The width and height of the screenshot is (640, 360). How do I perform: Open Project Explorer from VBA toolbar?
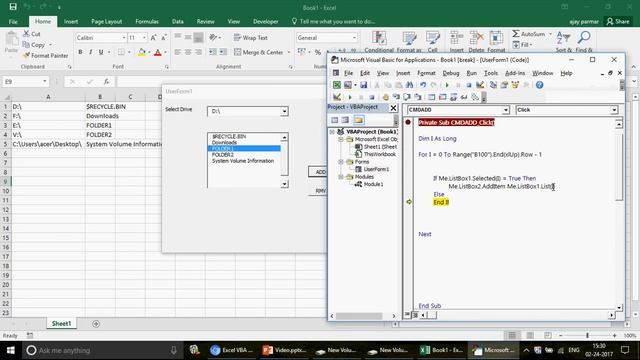493,85
